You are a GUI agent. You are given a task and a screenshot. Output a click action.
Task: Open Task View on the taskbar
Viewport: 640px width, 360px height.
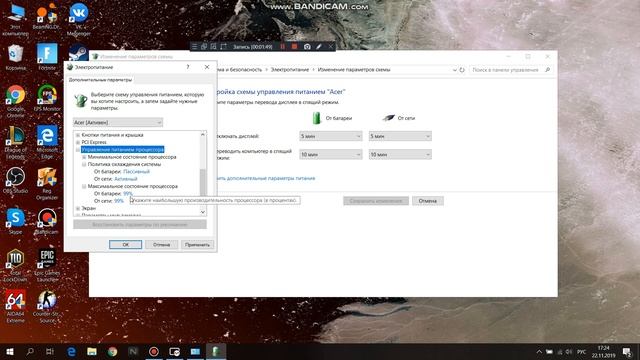click(x=50, y=351)
